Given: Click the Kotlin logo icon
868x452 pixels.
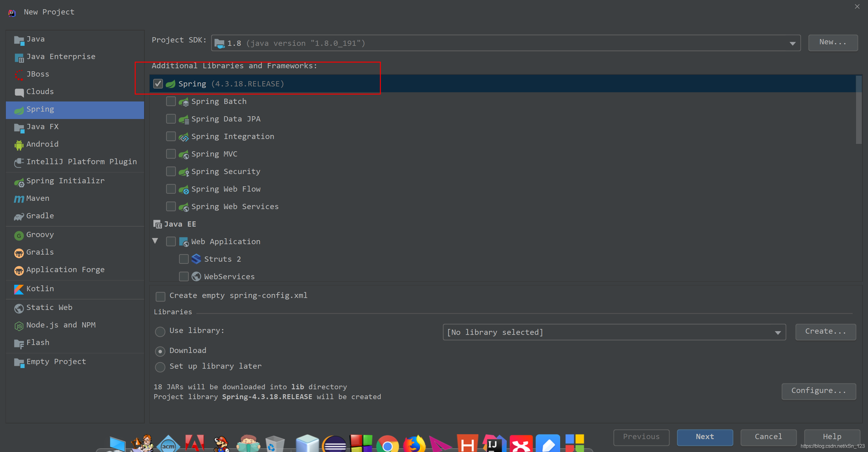Looking at the screenshot, I should [x=19, y=289].
